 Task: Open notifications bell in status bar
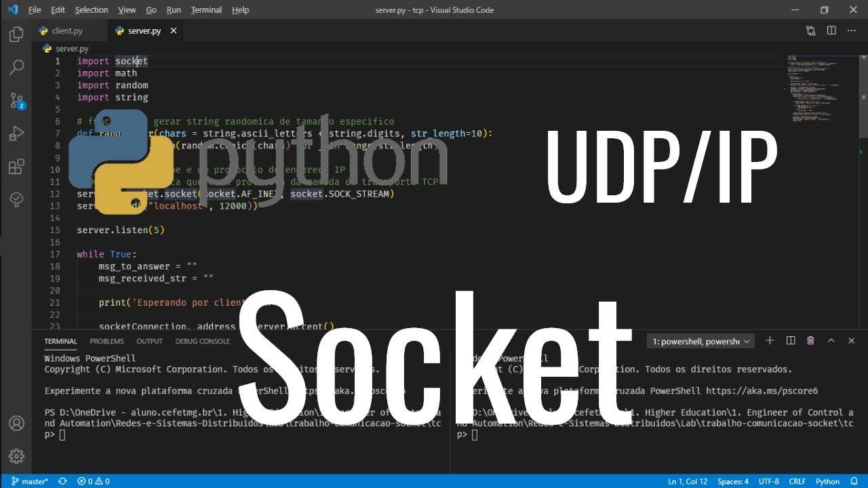(855, 481)
